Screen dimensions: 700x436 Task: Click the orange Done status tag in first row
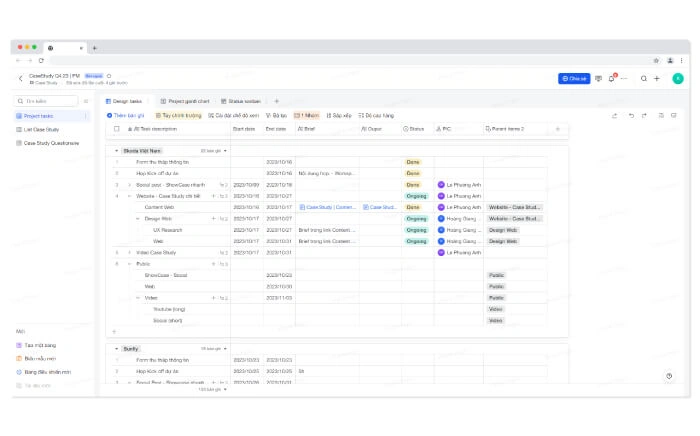412,161
